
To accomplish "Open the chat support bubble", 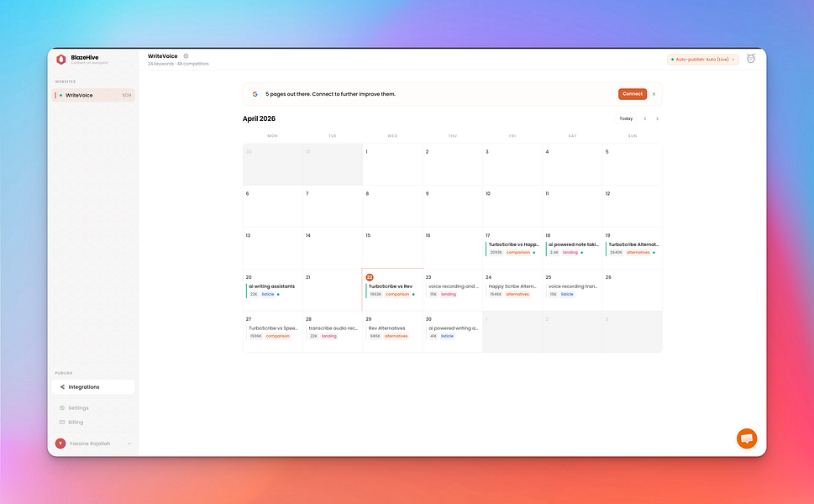I will coord(747,438).
